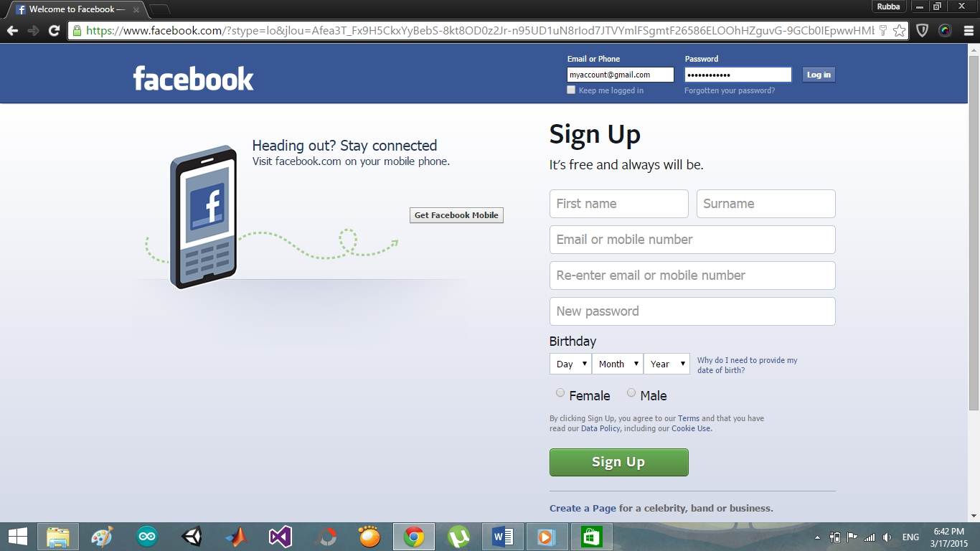The height and width of the screenshot is (551, 980).
Task: Switch to Chrome in the taskbar
Action: click(x=414, y=537)
